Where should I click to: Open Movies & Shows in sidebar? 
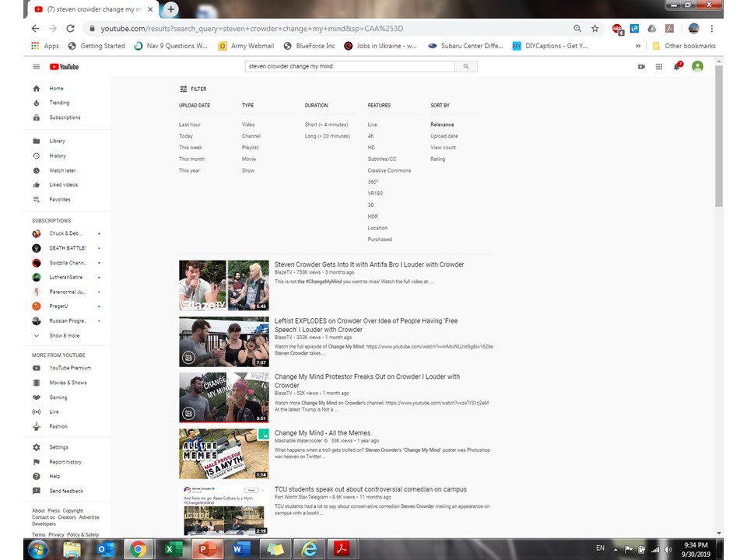click(x=67, y=383)
